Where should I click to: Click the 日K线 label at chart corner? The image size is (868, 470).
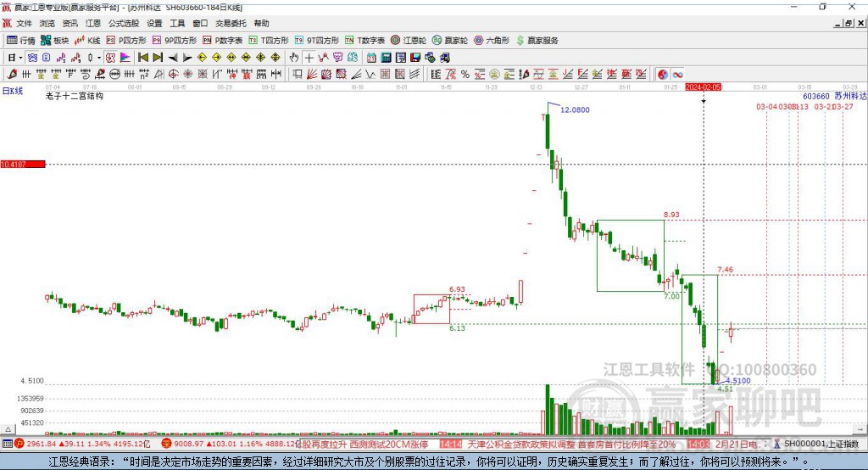[x=13, y=91]
